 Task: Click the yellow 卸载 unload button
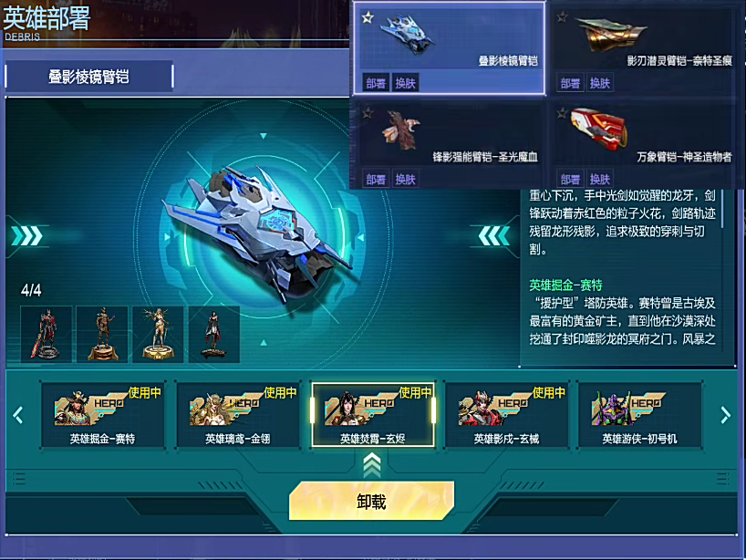(371, 501)
